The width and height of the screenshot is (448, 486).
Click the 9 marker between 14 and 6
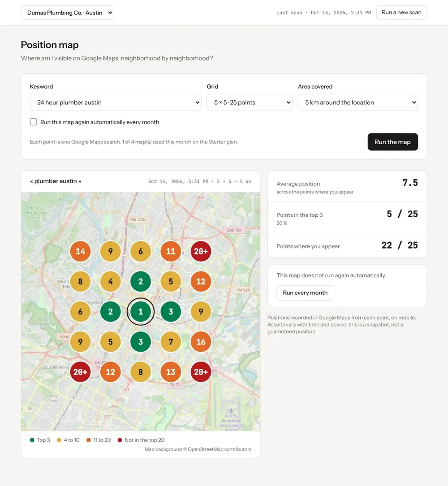(110, 251)
